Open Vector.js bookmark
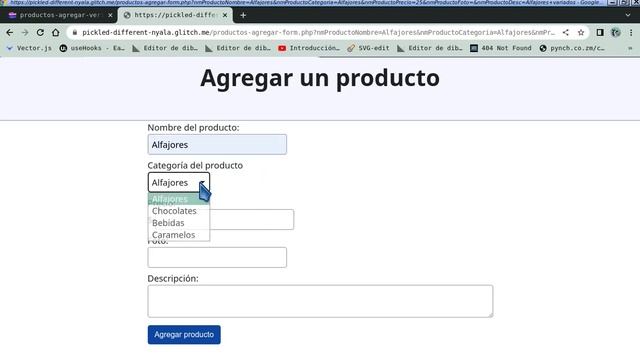The height and width of the screenshot is (360, 640). pyautogui.click(x=29, y=48)
